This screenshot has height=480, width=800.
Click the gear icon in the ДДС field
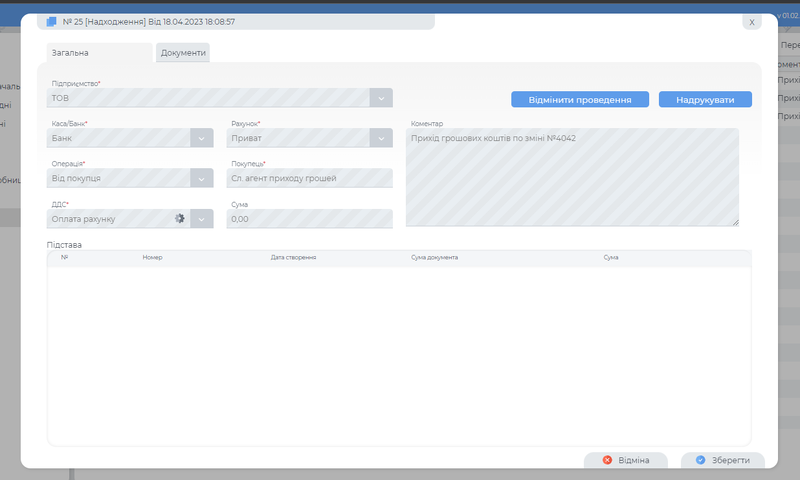[x=180, y=218]
